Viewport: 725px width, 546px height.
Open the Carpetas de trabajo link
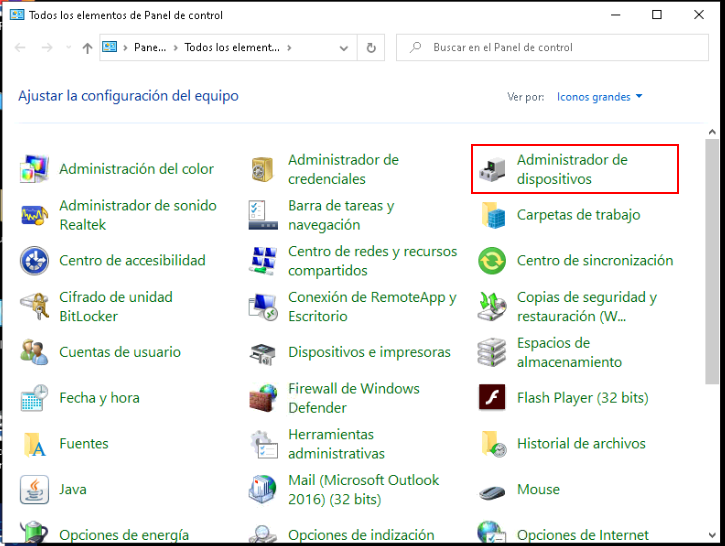coord(578,215)
